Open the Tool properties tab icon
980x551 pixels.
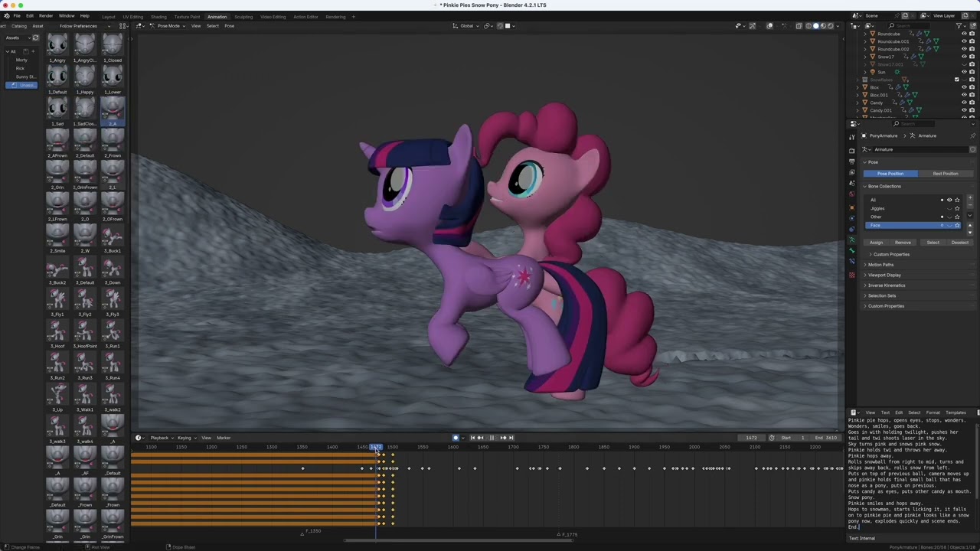coord(851,137)
